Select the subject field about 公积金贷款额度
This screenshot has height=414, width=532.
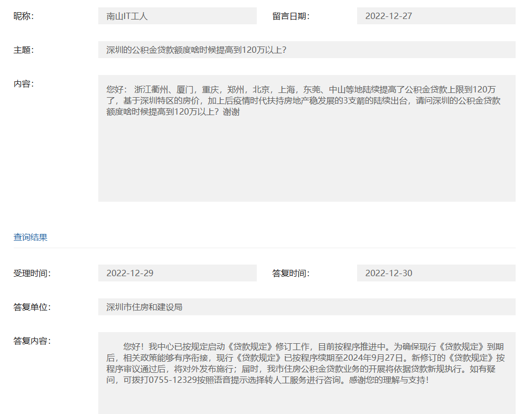coord(306,50)
